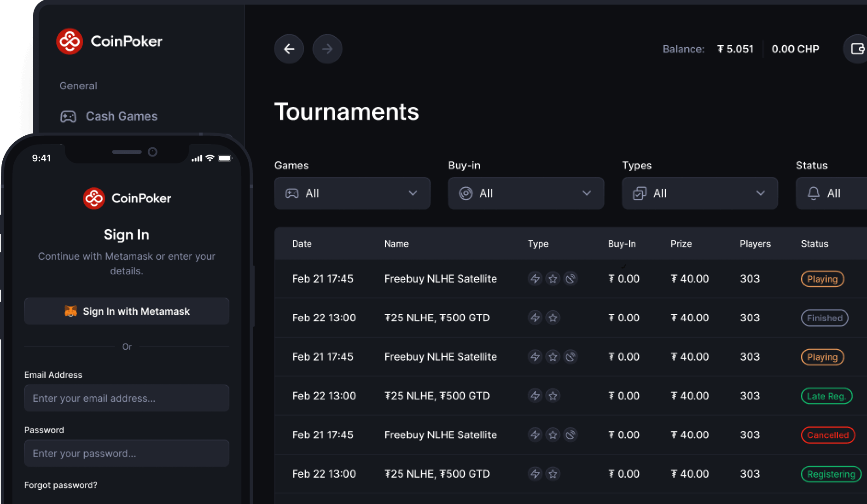Open Cash Games in the sidebar

[121, 116]
